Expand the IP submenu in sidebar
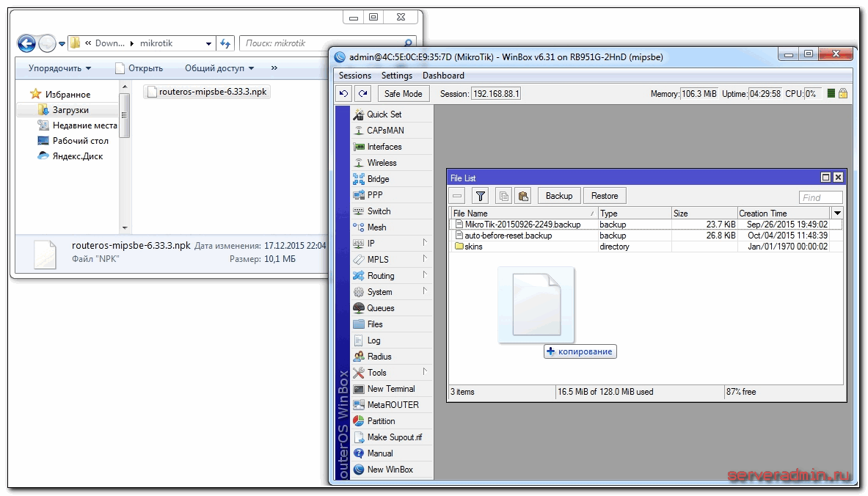The width and height of the screenshot is (868, 496). (425, 243)
